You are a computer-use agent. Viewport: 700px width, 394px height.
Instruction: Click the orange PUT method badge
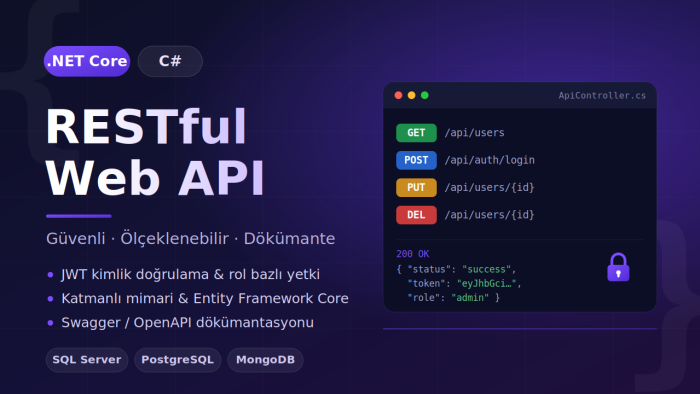[x=416, y=187]
